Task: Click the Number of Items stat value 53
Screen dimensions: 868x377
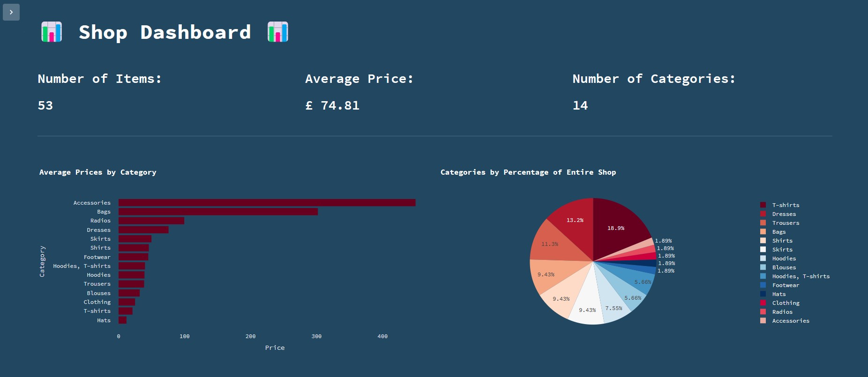Action: click(45, 105)
